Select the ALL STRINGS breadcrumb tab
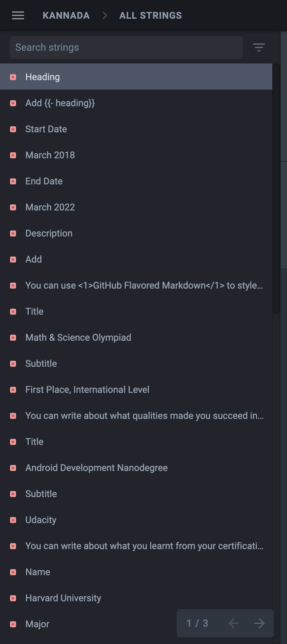This screenshot has height=644, width=287. (150, 15)
